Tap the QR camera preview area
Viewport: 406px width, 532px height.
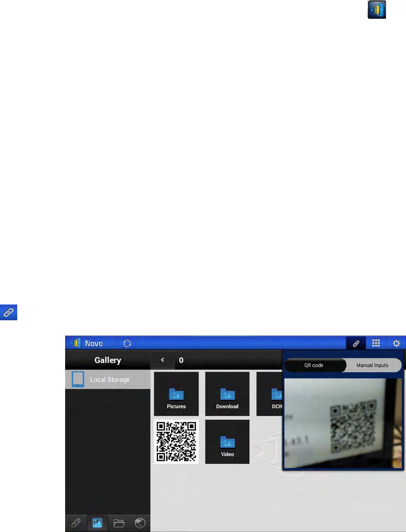(x=342, y=423)
